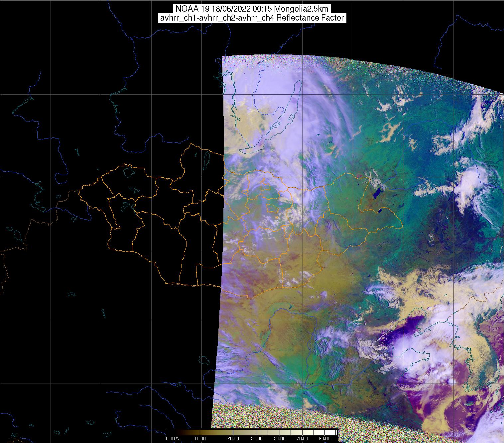Select the 20.00 mark on reflectance scale
The width and height of the screenshot is (504, 443).
click(233, 439)
